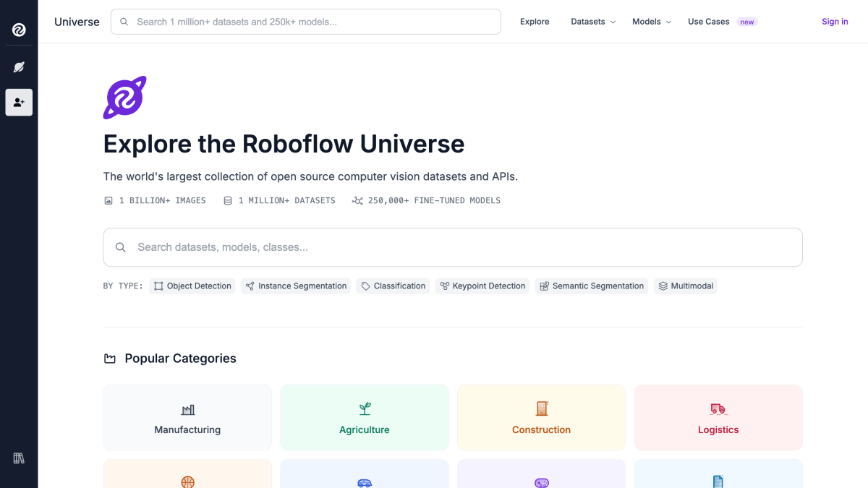The height and width of the screenshot is (488, 868).
Task: Click the '250,000+ FINE-TUNED MODELS' stat text
Action: (x=434, y=200)
